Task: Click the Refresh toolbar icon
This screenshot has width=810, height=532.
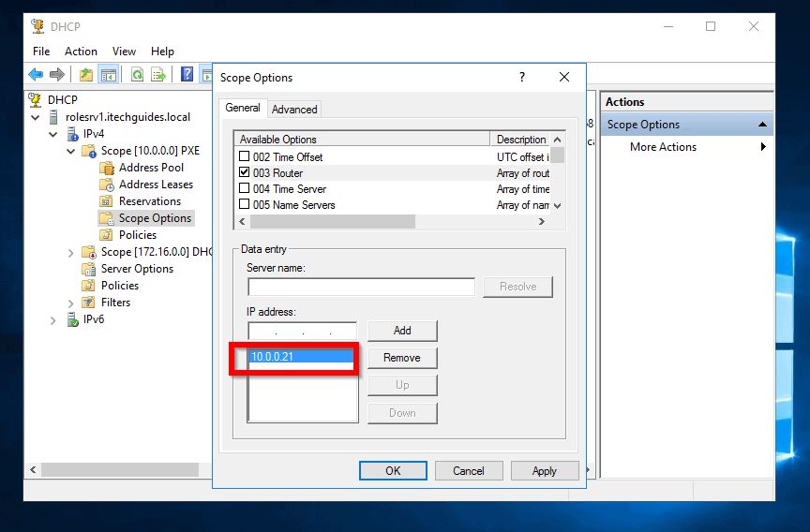Action: pyautogui.click(x=138, y=74)
